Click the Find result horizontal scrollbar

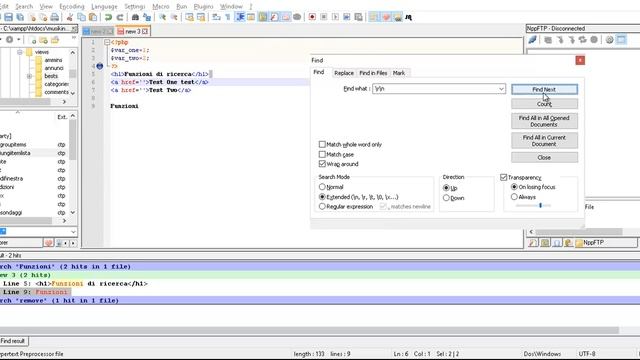309,330
